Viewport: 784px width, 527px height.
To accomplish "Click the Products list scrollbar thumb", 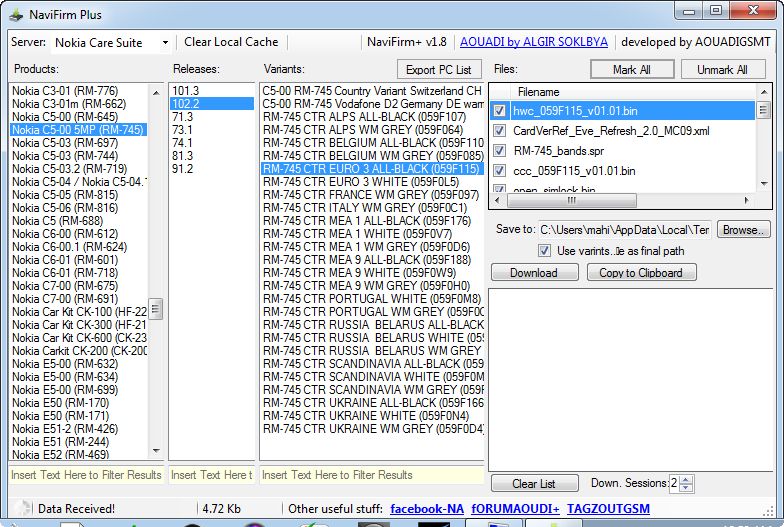I will [156, 309].
